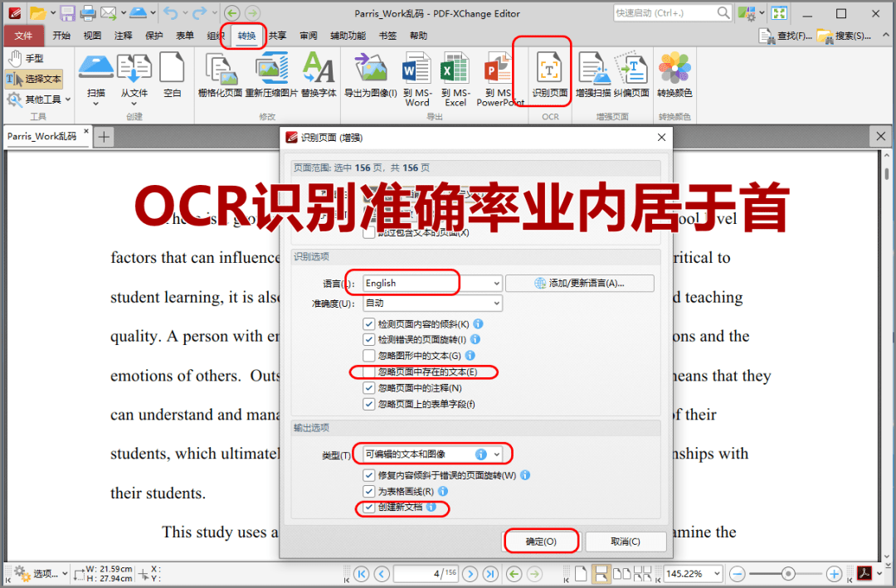Image resolution: width=896 pixels, height=588 pixels.
Task: Enable the 忽略页面中存在的文本(E) checkbox
Action: click(370, 372)
